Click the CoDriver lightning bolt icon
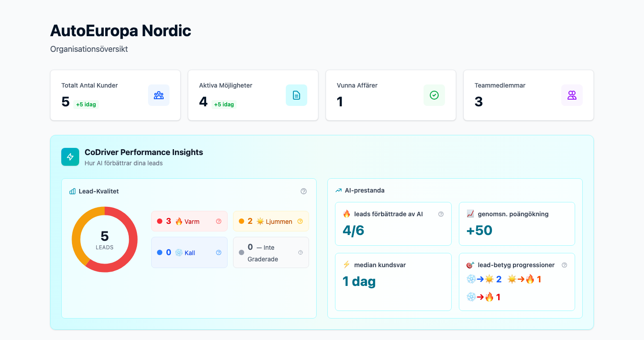The height and width of the screenshot is (340, 644). [70, 157]
